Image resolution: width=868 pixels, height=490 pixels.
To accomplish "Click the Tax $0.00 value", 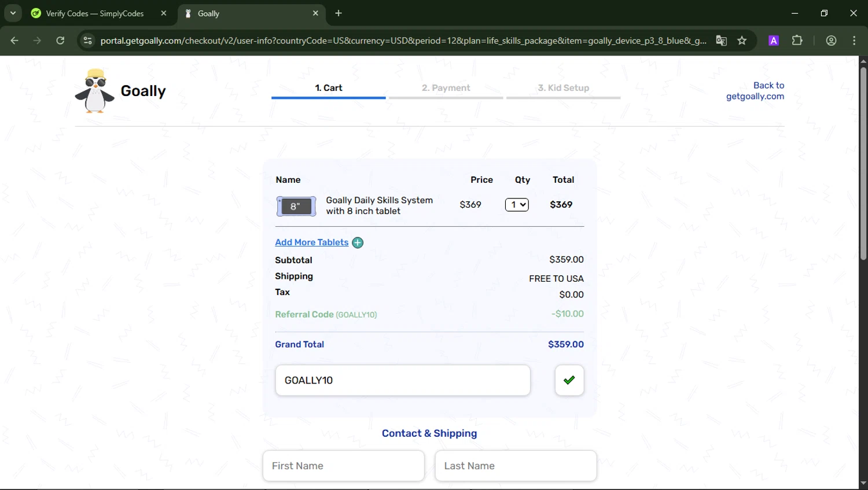I will point(571,294).
